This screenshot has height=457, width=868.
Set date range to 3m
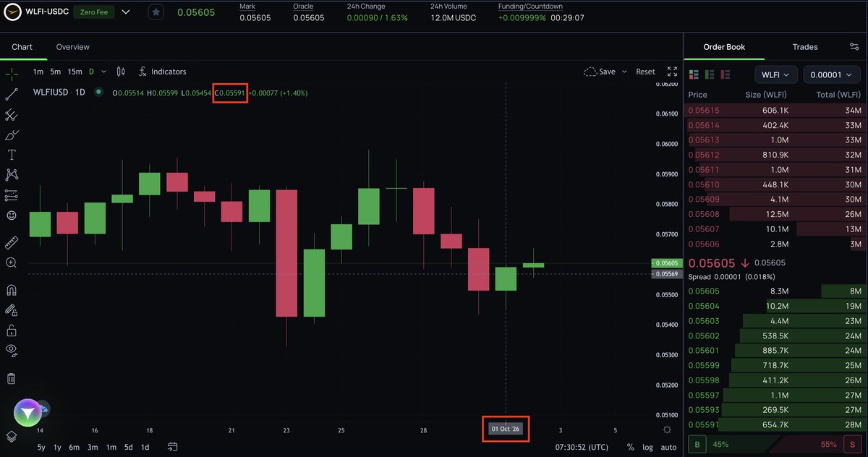(93, 448)
